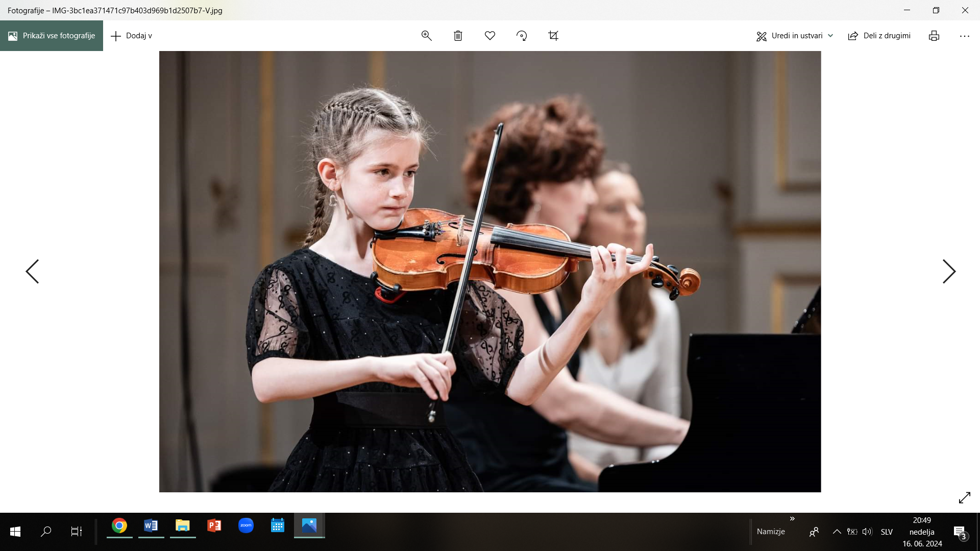
Task: Zoom in with the magnifier icon
Action: point(427,36)
